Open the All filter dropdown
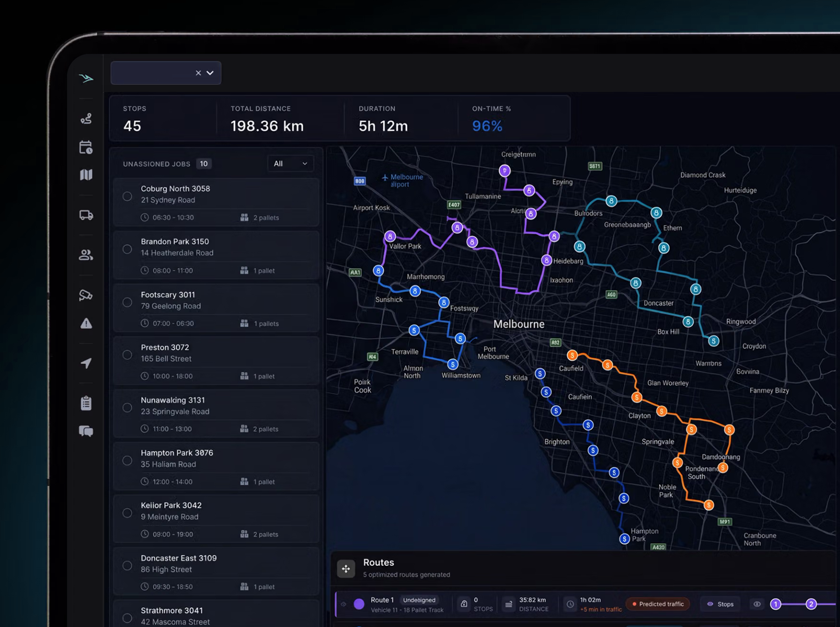 pyautogui.click(x=291, y=164)
